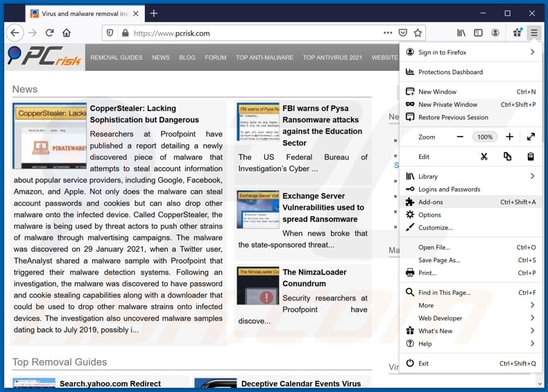Open the Library toolbar icon

tap(461, 33)
